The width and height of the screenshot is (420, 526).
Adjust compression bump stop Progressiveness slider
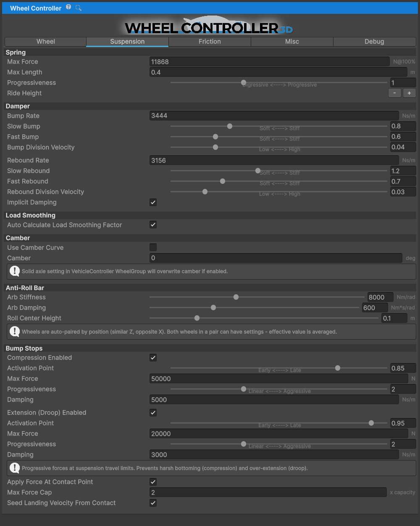[x=279, y=389]
